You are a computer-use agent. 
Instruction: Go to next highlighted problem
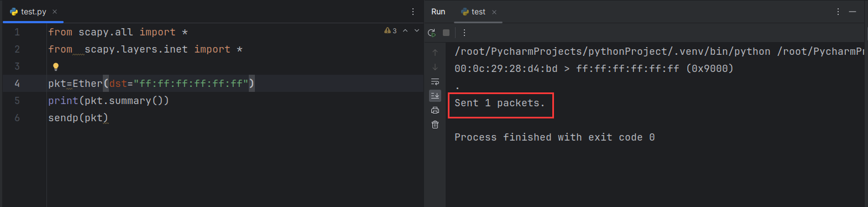click(x=417, y=31)
